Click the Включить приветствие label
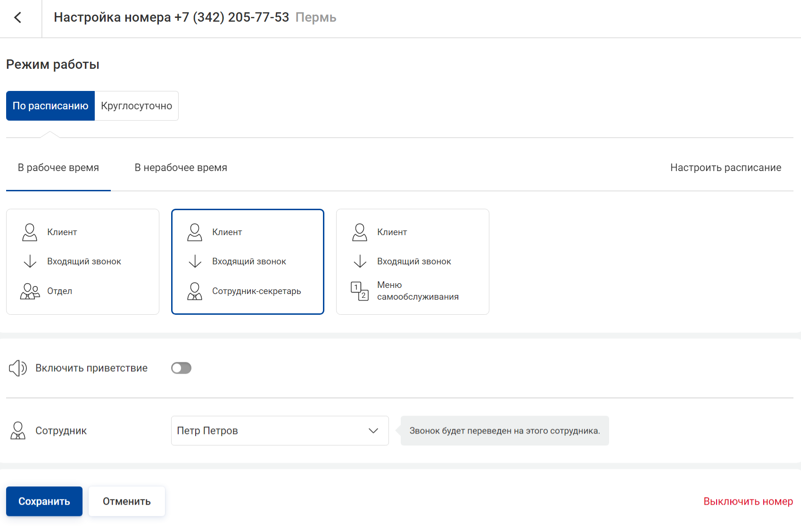The width and height of the screenshot is (801, 532). pyautogui.click(x=91, y=368)
